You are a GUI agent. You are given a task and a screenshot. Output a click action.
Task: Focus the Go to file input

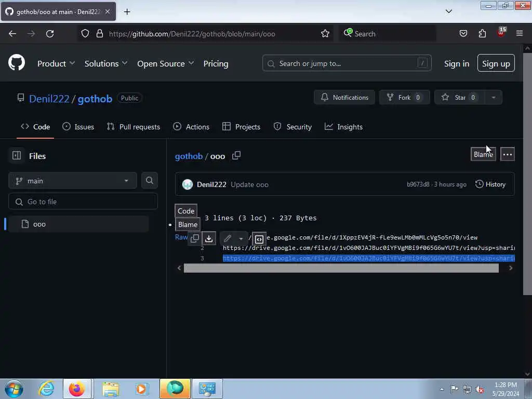tap(83, 202)
